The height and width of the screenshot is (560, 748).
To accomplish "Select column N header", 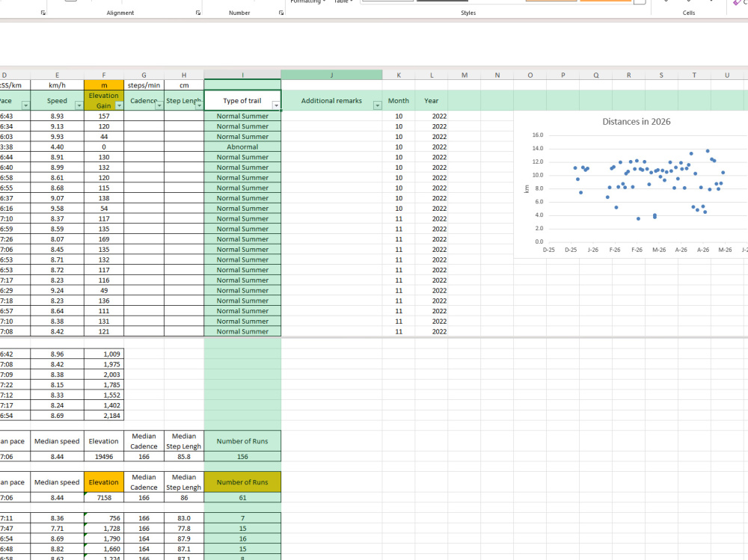I will (497, 75).
